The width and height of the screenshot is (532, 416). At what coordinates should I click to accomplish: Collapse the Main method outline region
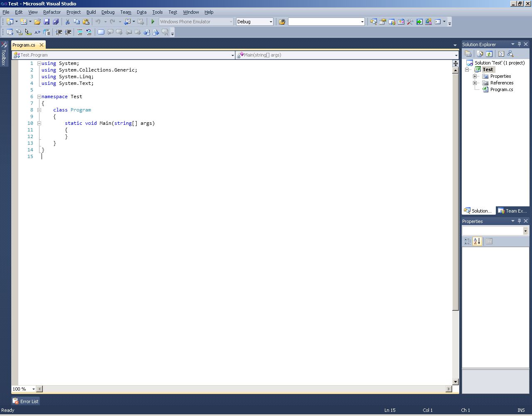coord(39,123)
